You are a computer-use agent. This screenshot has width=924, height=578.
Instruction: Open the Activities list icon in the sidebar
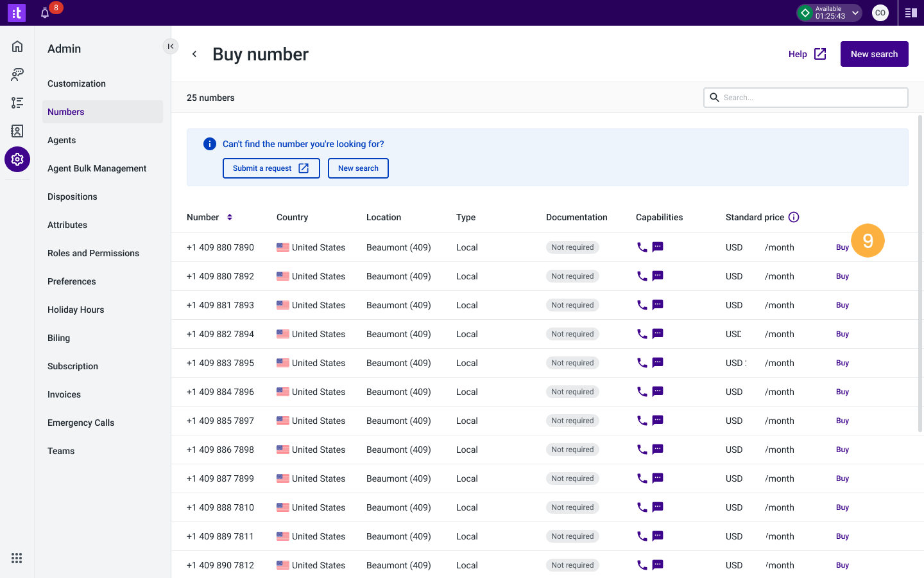tap(17, 103)
